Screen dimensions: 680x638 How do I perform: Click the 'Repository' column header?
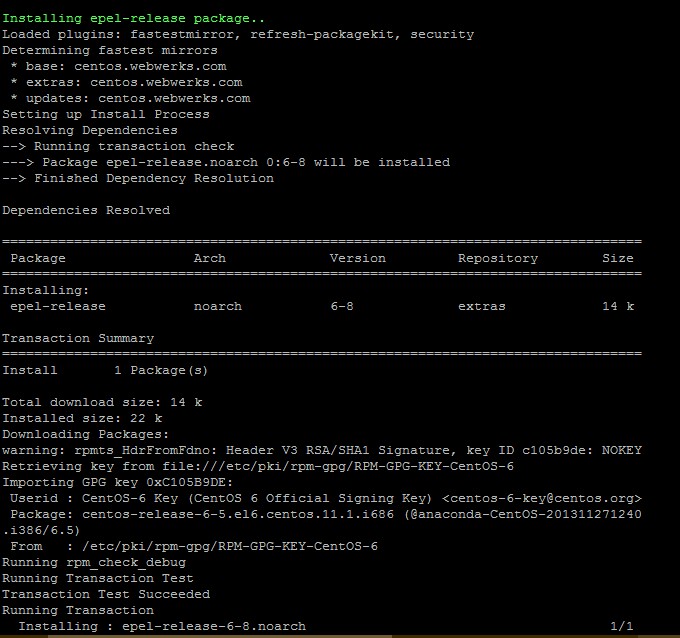(498, 258)
